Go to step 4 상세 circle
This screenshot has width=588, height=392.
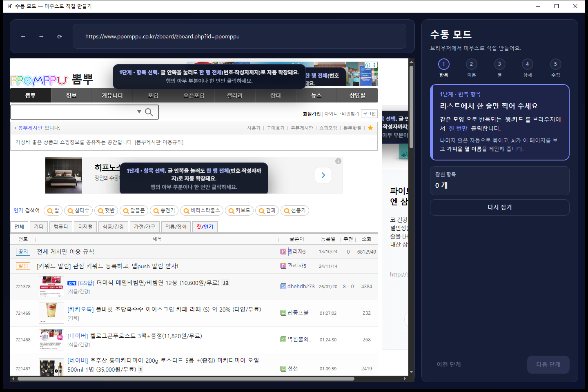coord(528,64)
